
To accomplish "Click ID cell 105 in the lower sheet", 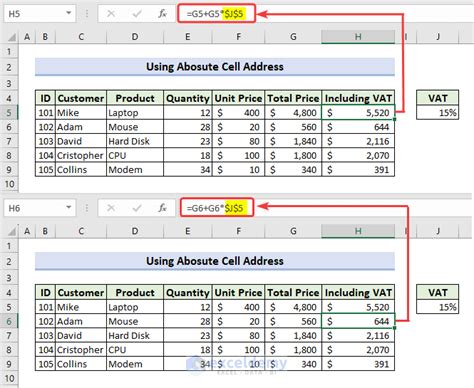I will [45, 364].
